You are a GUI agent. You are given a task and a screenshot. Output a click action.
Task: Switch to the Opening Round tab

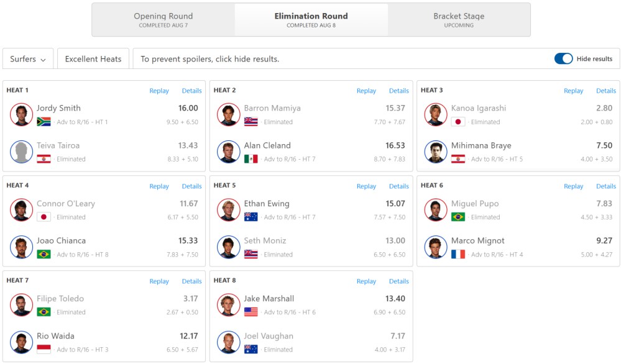163,20
